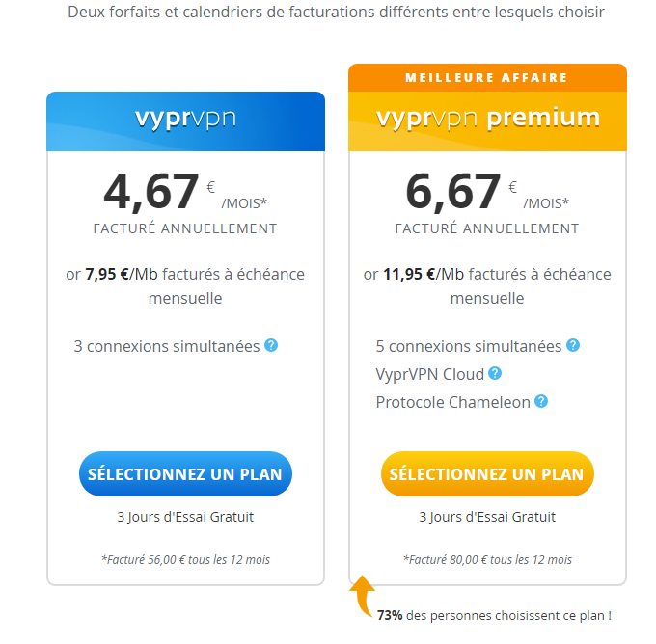The height and width of the screenshot is (644, 656).
Task: Click the Deux forfaits heading text
Action: tap(336, 13)
